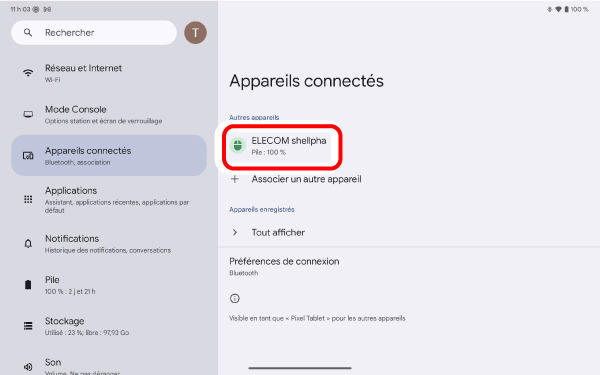Click the Applications grid icon

pyautogui.click(x=28, y=199)
